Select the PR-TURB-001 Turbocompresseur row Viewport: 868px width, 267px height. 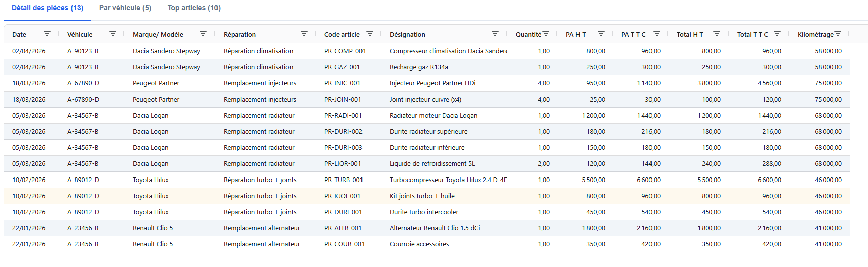coord(448,180)
